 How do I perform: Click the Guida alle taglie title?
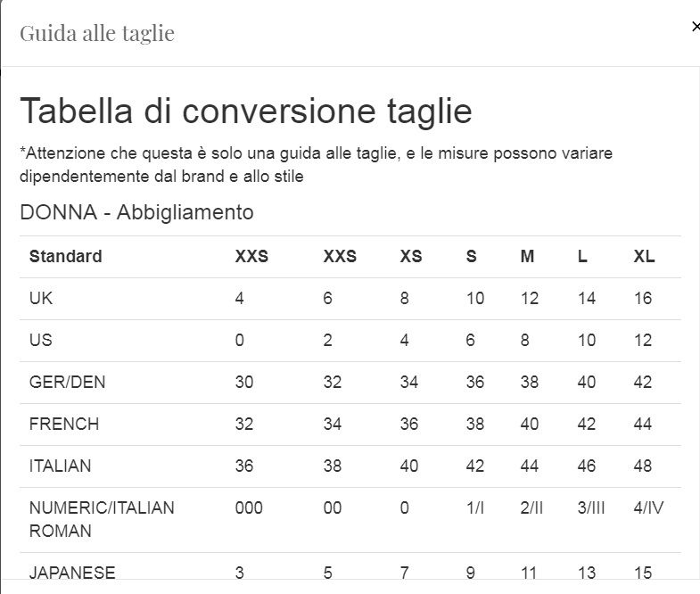pos(97,34)
